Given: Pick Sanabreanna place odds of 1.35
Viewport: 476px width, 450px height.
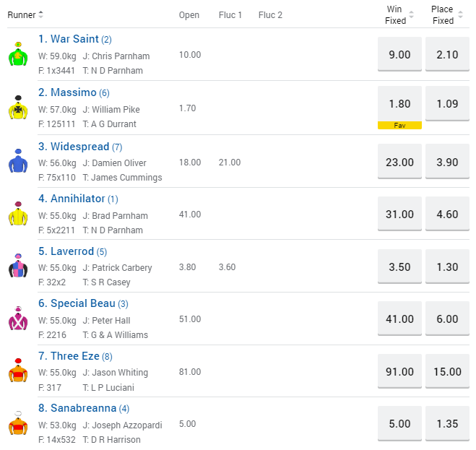Looking at the screenshot, I should click(x=447, y=424).
